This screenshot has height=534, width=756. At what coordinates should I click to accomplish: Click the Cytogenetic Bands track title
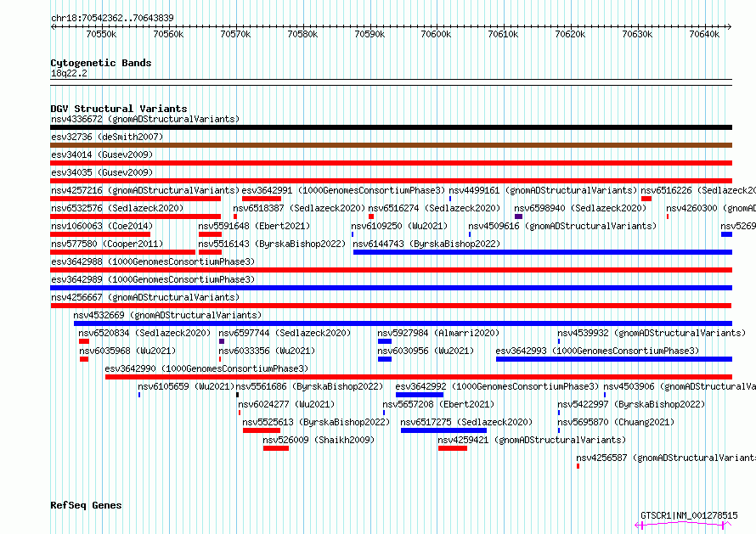[101, 63]
